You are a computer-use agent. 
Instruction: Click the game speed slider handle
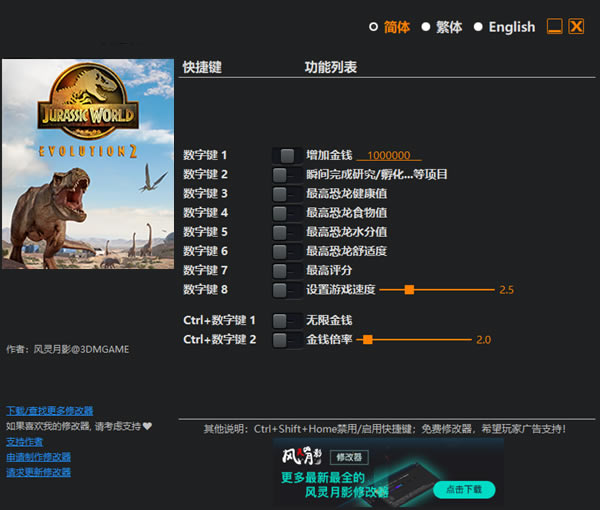(x=409, y=290)
